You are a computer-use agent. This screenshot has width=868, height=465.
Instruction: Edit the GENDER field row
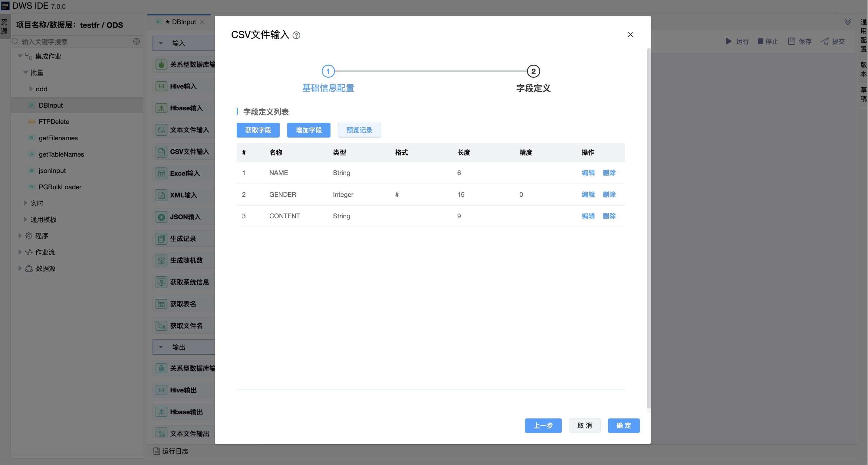pos(588,194)
